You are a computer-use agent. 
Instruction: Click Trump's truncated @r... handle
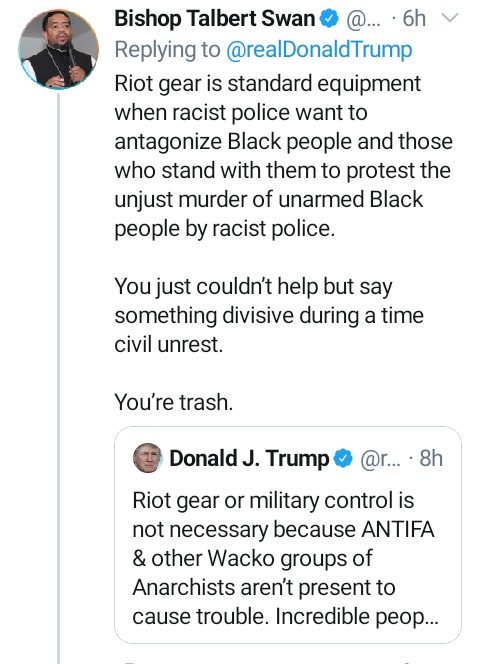[x=380, y=459]
